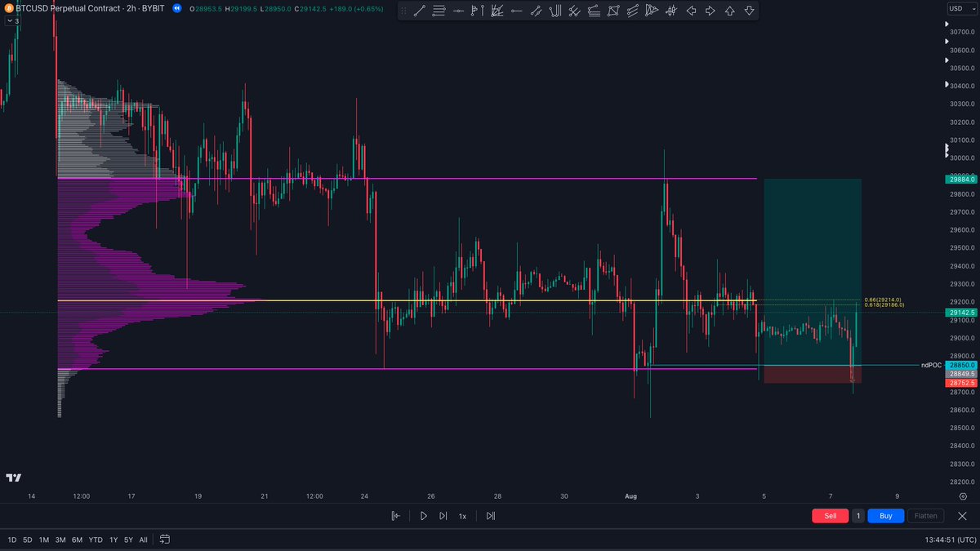Select the pitchfork drawing tool
Image resolution: width=980 pixels, height=551 pixels.
(555, 11)
